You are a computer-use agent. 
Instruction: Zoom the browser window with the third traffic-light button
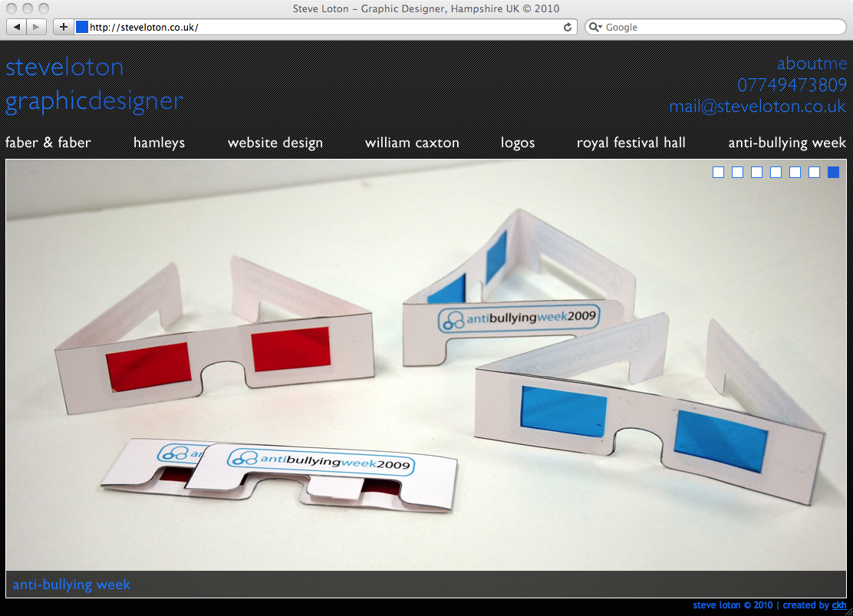click(44, 8)
